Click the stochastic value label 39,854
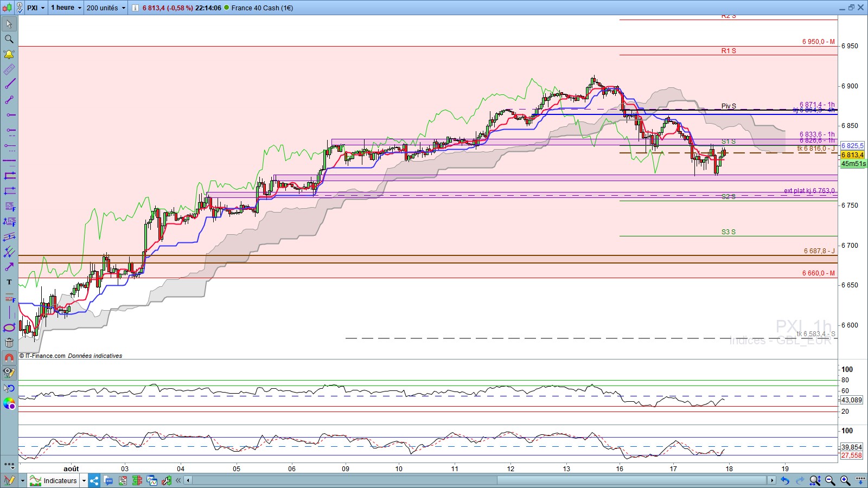The image size is (868, 488). (x=851, y=447)
